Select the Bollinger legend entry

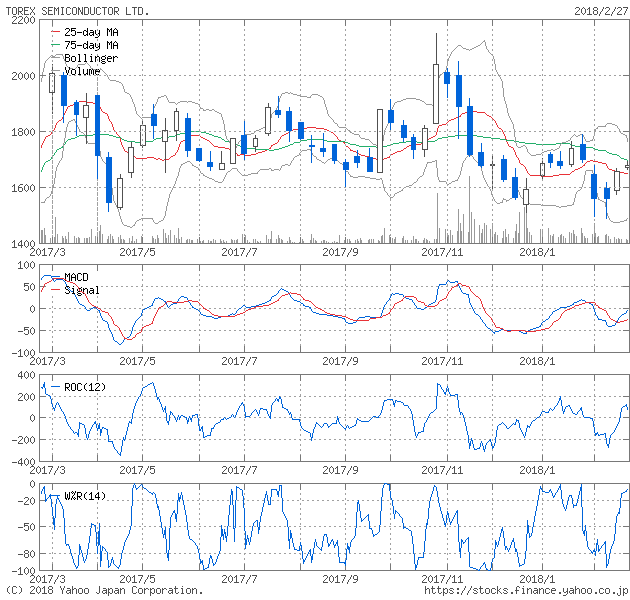pyautogui.click(x=90, y=59)
